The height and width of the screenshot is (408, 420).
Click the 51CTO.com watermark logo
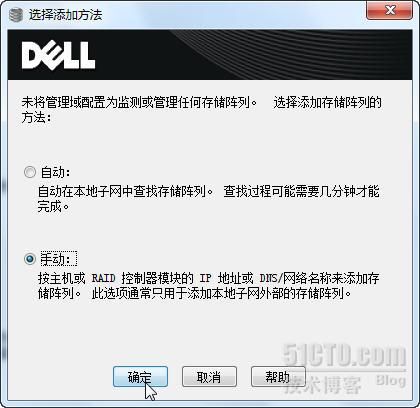344,354
